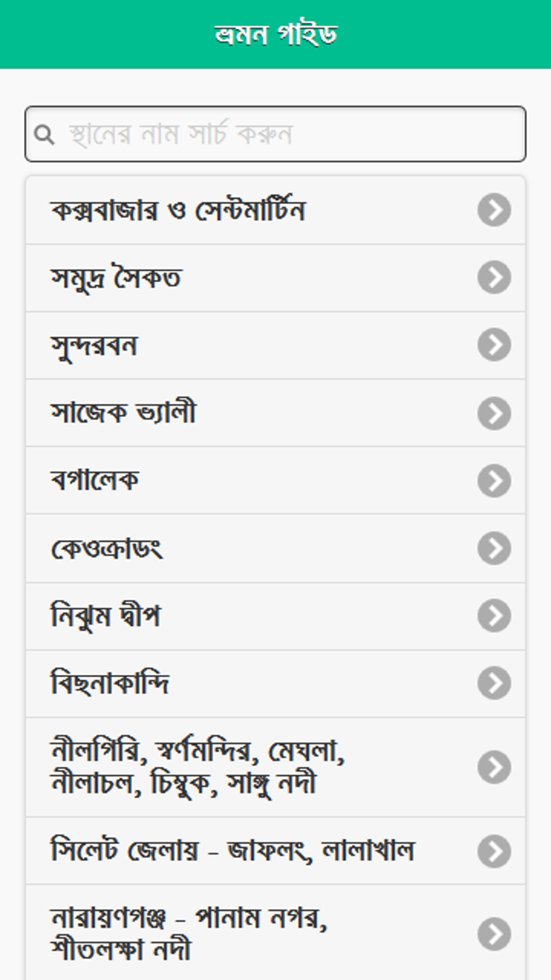Click the ভ্রমন গাইড header title
551x980 pixels.
pyautogui.click(x=275, y=34)
